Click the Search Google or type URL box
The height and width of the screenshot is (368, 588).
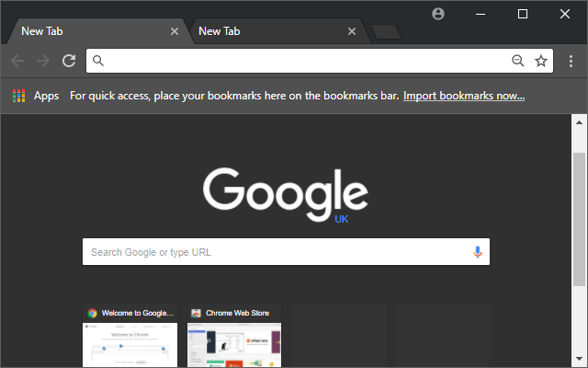pos(286,251)
